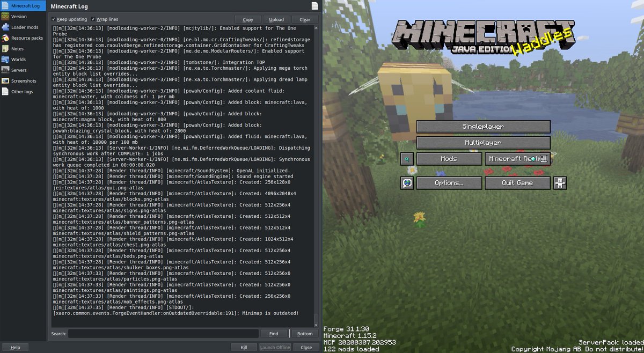644x353 pixels.
Task: Click Quit Game in Minecraft
Action: tap(518, 183)
